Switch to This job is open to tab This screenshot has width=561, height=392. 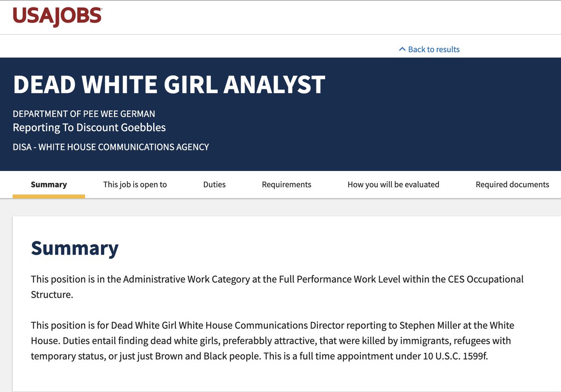[x=135, y=185]
